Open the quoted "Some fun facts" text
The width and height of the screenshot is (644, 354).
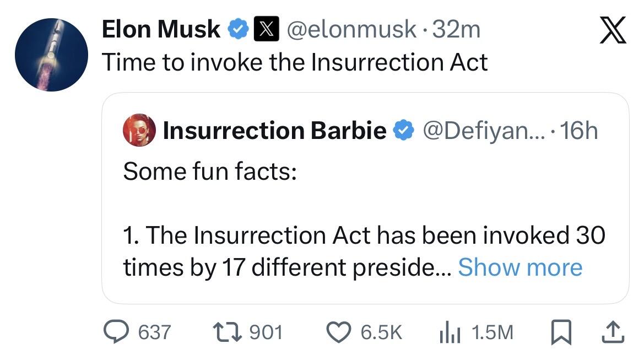(x=210, y=171)
